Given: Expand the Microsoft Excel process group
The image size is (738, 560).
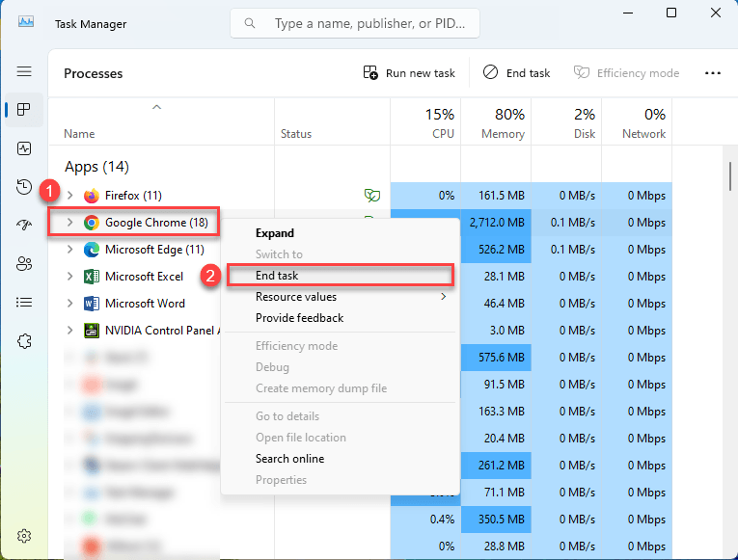Looking at the screenshot, I should (x=69, y=277).
